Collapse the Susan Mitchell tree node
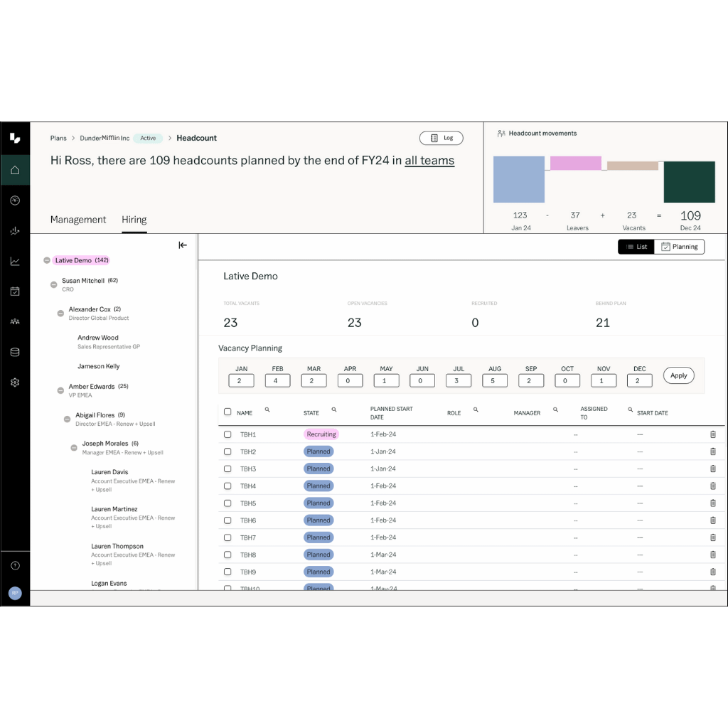The width and height of the screenshot is (728, 728). [53, 284]
